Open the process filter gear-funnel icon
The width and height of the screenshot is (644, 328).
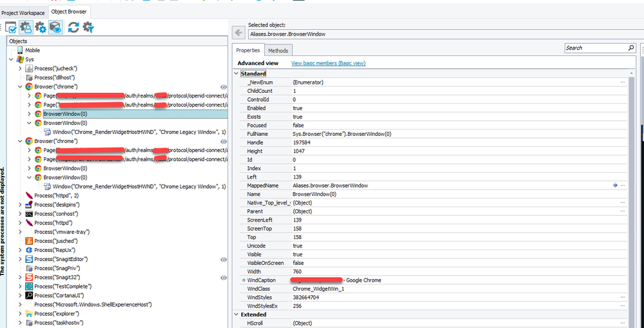coord(88,28)
